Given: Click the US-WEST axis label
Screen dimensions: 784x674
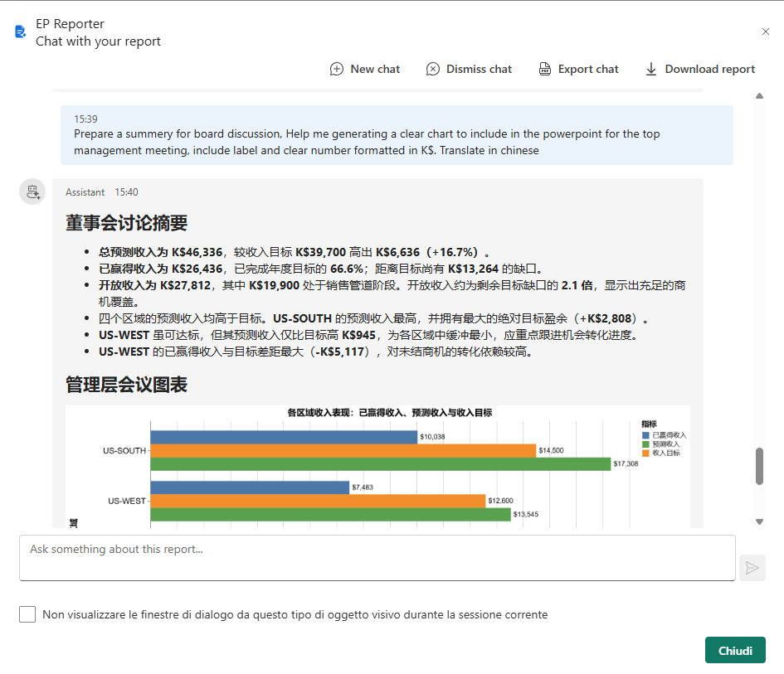Looking at the screenshot, I should [126, 501].
